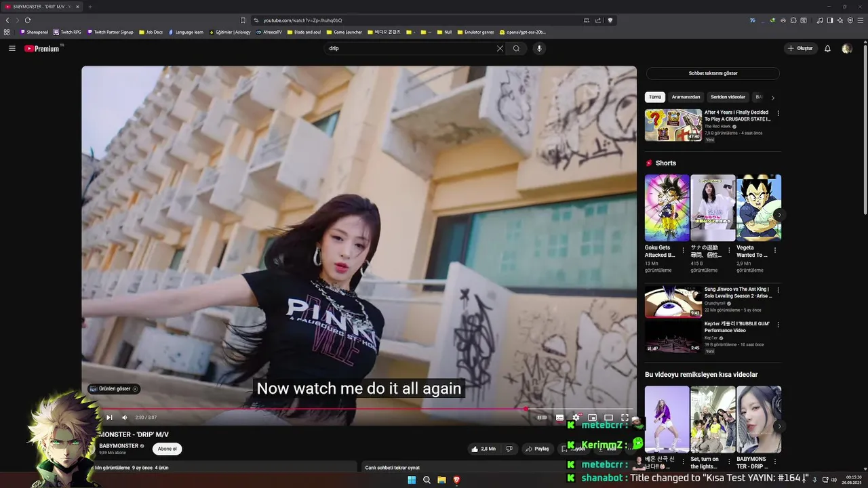The height and width of the screenshot is (488, 868).
Task: Seek using the red progress bar
Action: (x=359, y=409)
